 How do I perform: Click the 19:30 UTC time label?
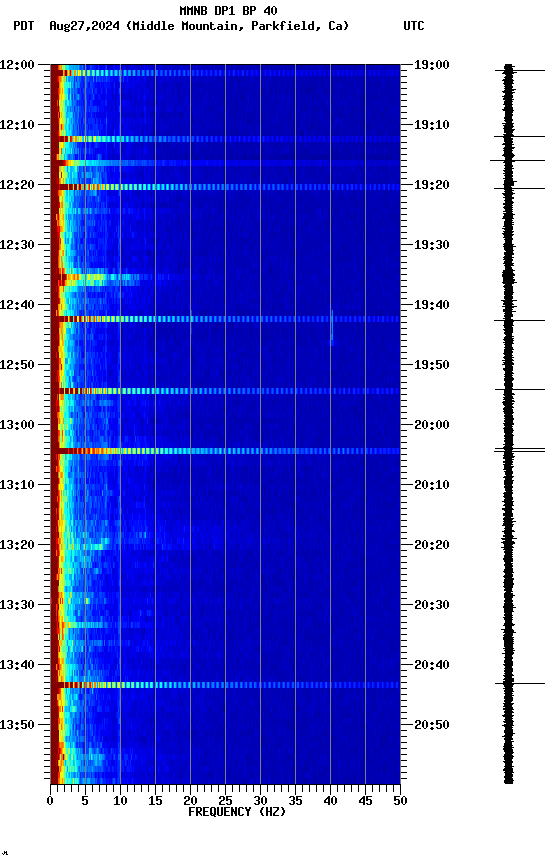(431, 245)
